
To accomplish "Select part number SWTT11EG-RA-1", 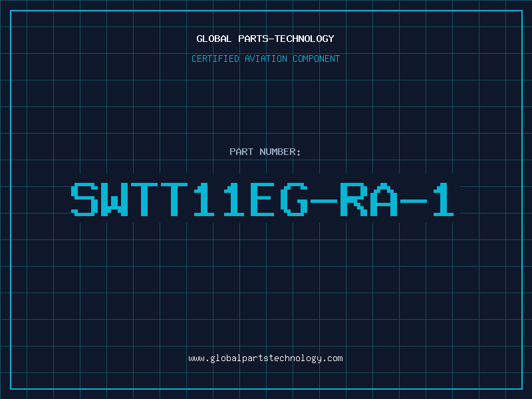I will point(262,199).
